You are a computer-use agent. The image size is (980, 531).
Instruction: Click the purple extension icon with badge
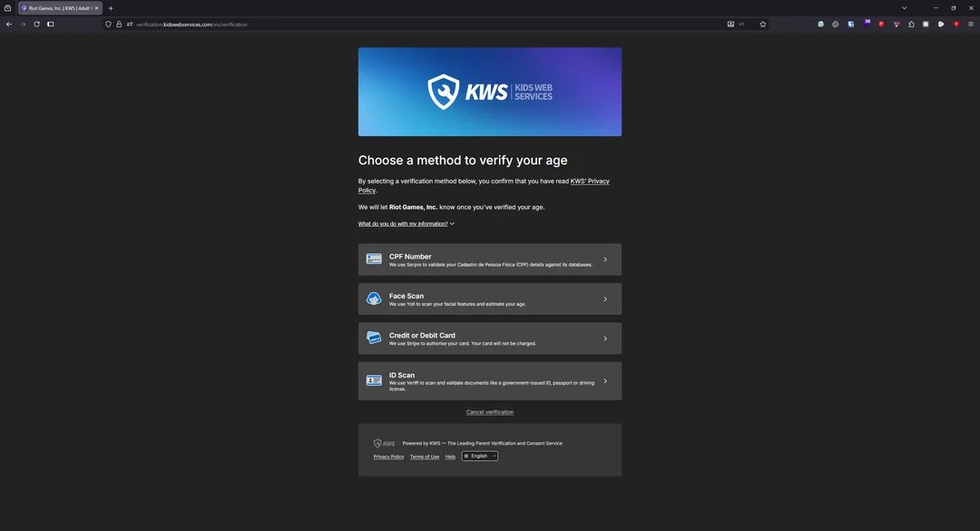coord(867,24)
